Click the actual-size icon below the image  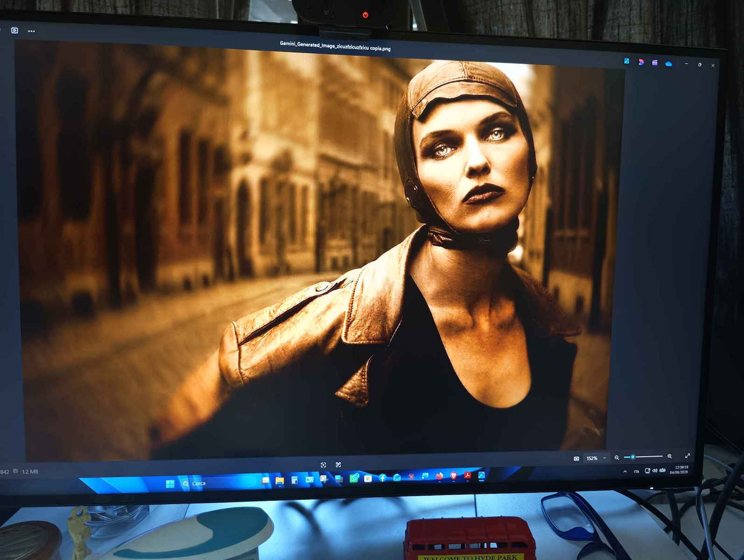coord(338,465)
